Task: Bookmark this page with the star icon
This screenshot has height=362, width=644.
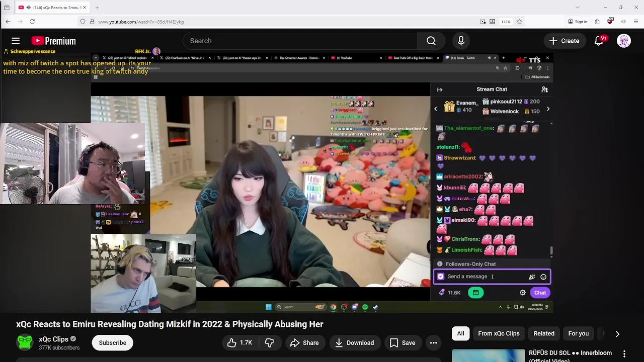Action: tap(519, 22)
